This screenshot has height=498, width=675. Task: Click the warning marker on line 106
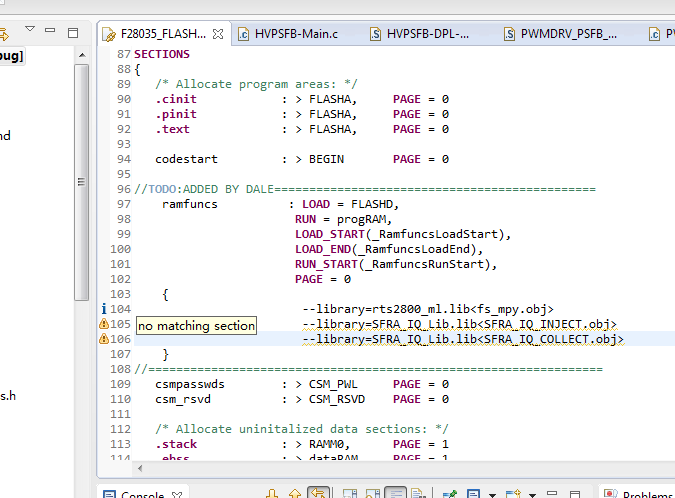104,340
